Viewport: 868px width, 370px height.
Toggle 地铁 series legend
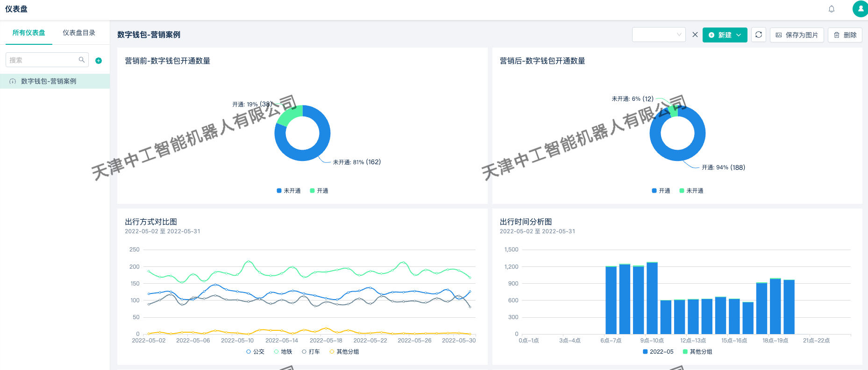pos(283,352)
